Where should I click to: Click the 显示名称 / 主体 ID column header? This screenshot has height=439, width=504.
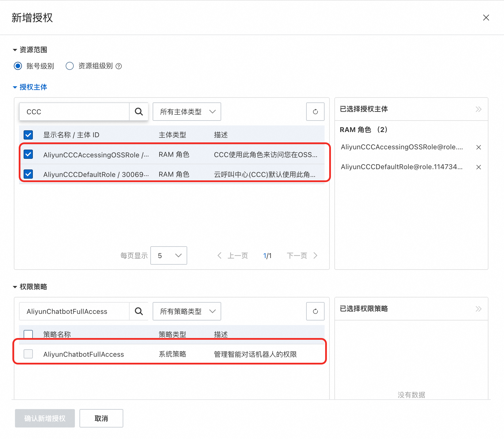71,135
